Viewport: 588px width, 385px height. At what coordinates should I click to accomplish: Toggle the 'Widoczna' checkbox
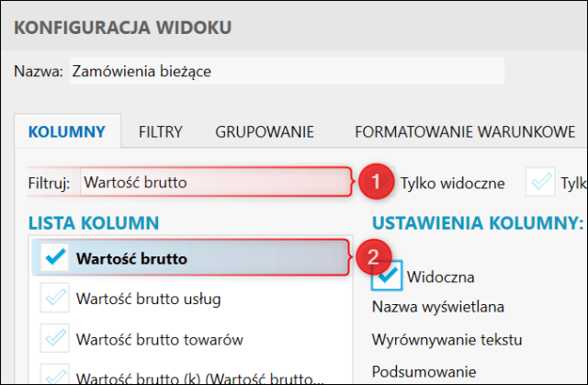388,275
